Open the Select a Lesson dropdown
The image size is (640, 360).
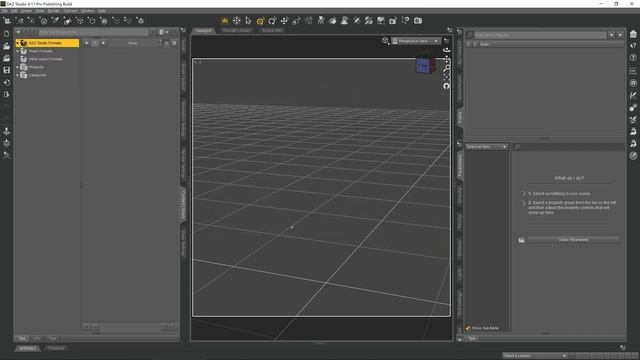(x=535, y=356)
